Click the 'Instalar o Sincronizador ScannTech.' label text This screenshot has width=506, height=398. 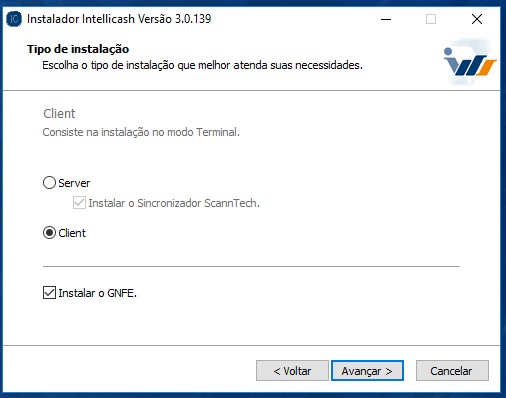coord(174,203)
